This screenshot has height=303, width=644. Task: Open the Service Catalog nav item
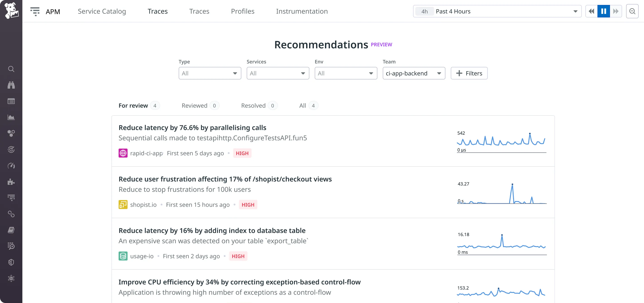point(102,11)
